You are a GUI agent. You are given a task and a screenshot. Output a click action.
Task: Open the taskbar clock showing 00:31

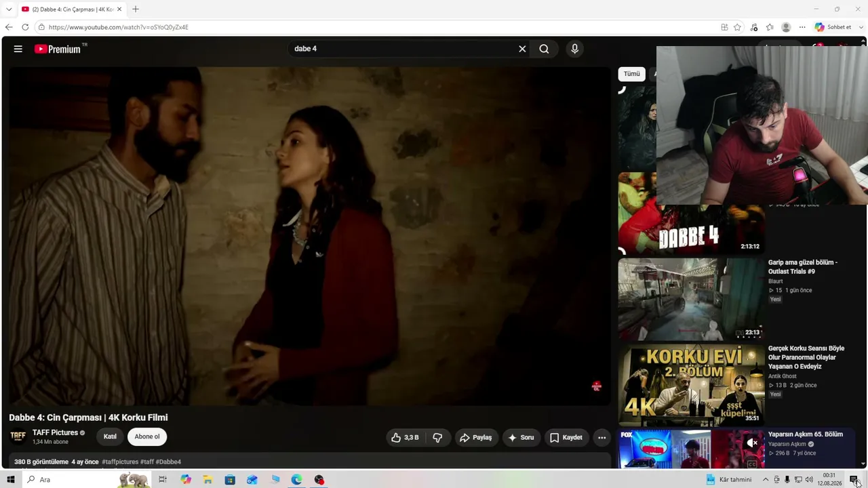[x=829, y=480]
